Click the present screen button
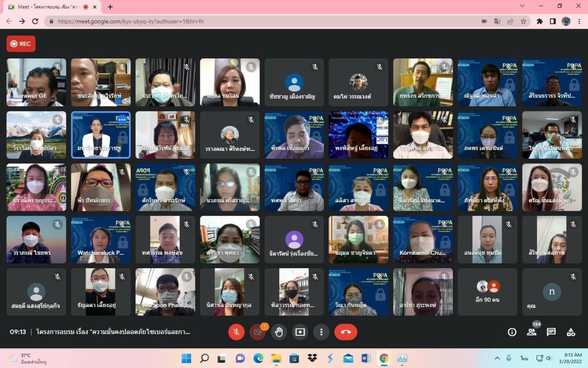 click(300, 332)
